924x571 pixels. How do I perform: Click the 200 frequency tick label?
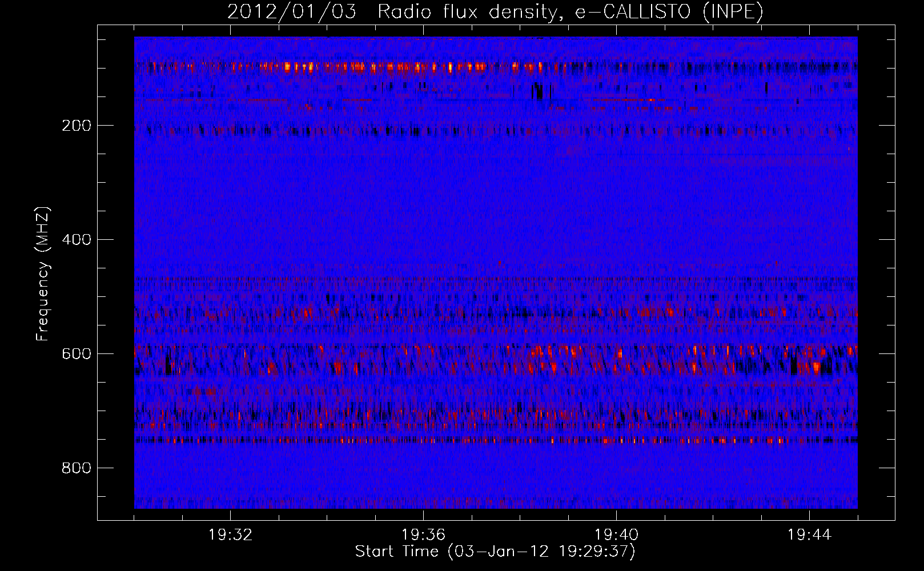click(x=77, y=126)
